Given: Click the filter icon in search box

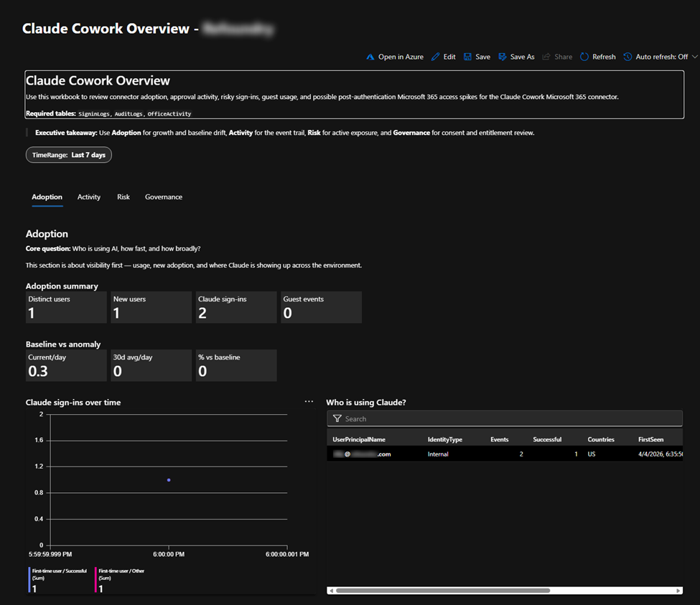Looking at the screenshot, I should (x=337, y=418).
